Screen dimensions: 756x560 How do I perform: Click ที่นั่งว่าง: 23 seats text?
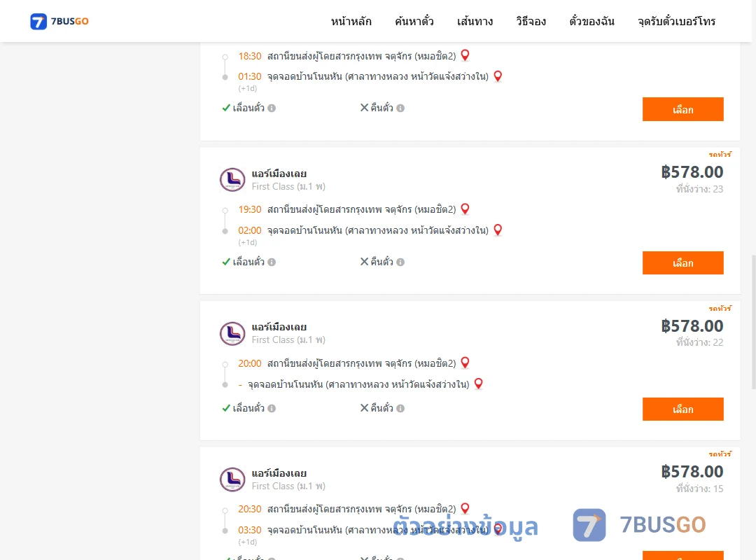coord(699,189)
